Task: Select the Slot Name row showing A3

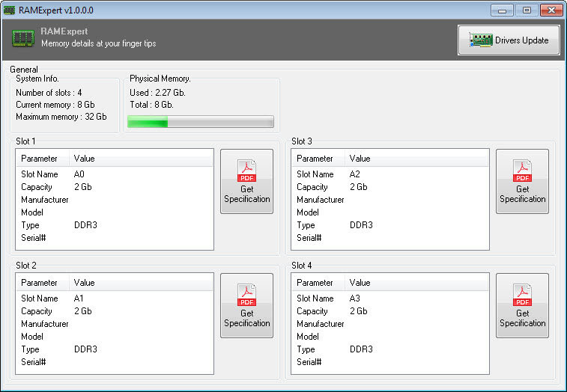Action: click(389, 298)
